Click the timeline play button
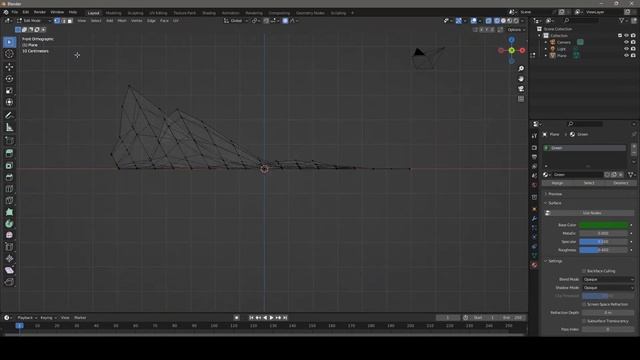This screenshot has width=640, height=360. [271, 318]
